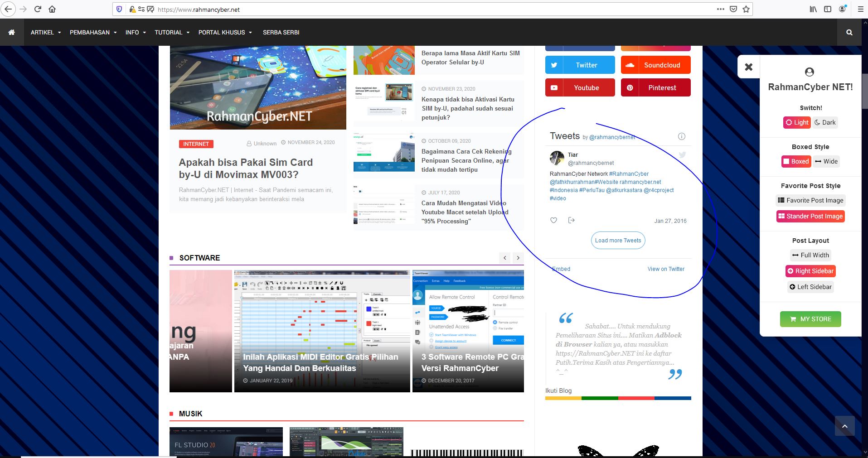
Task: Expand the PEMBAHASAN dropdown menu
Action: (93, 32)
